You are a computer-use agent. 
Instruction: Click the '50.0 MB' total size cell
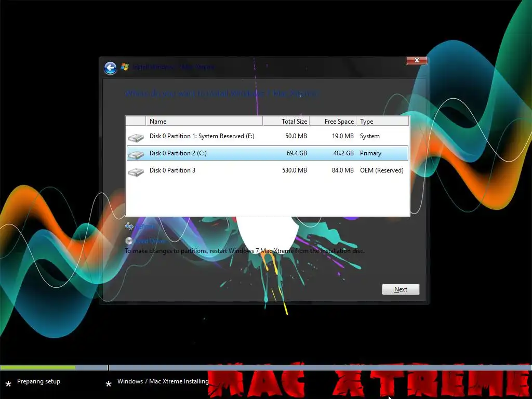pyautogui.click(x=296, y=136)
